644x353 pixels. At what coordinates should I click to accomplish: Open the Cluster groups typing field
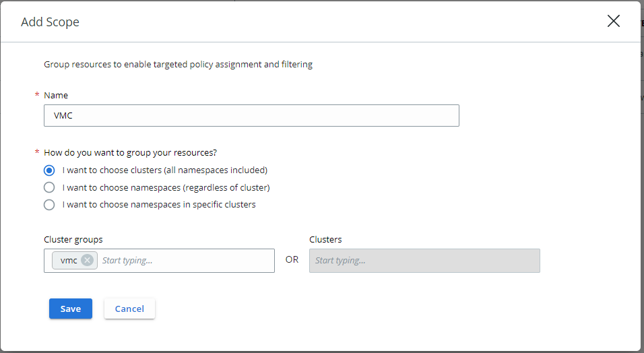pos(185,261)
